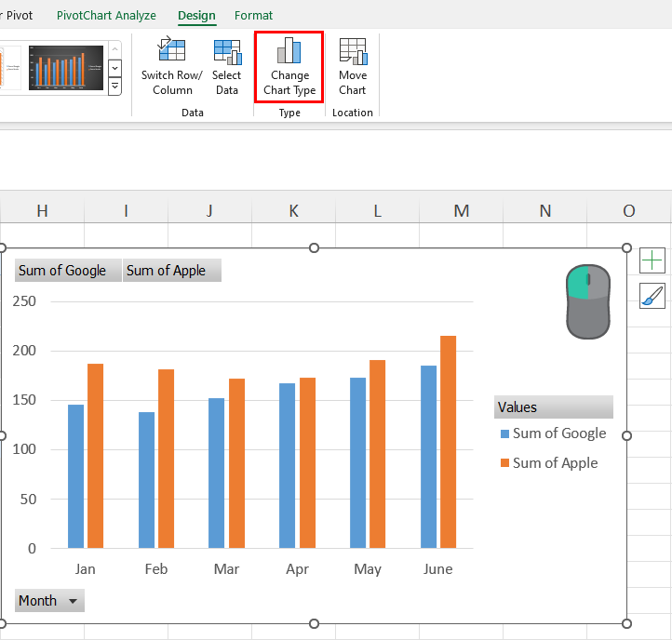Click the blue Google bar for Feb

point(146,480)
